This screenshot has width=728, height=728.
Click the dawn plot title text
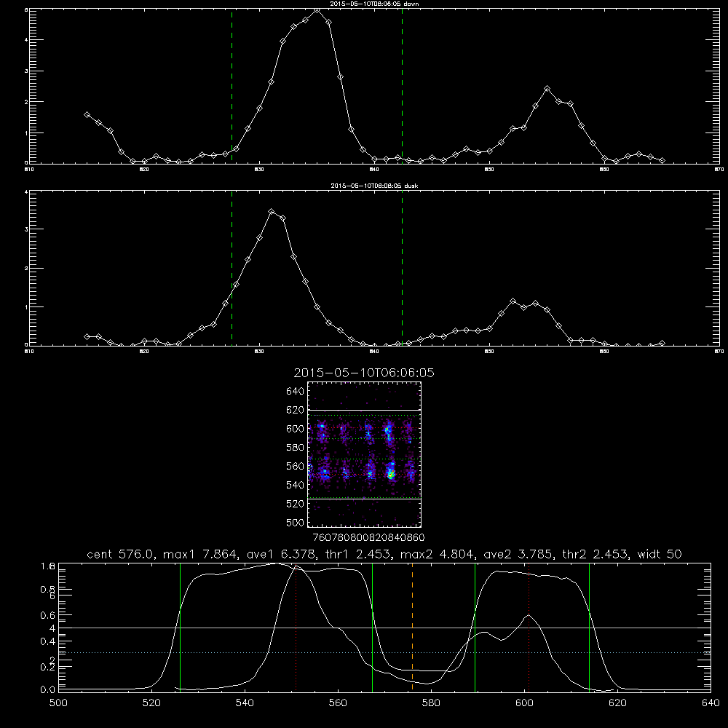point(374,3)
